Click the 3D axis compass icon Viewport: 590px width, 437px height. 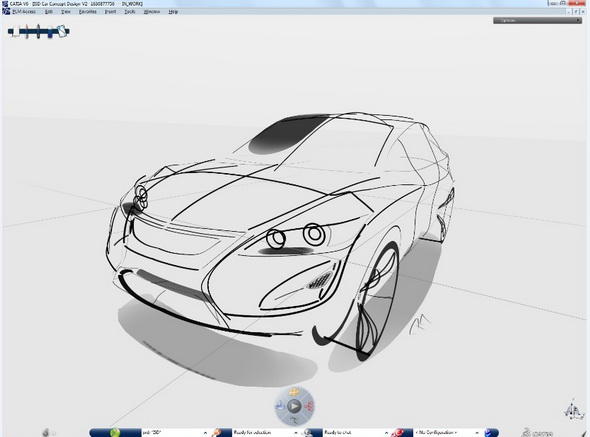(x=573, y=410)
